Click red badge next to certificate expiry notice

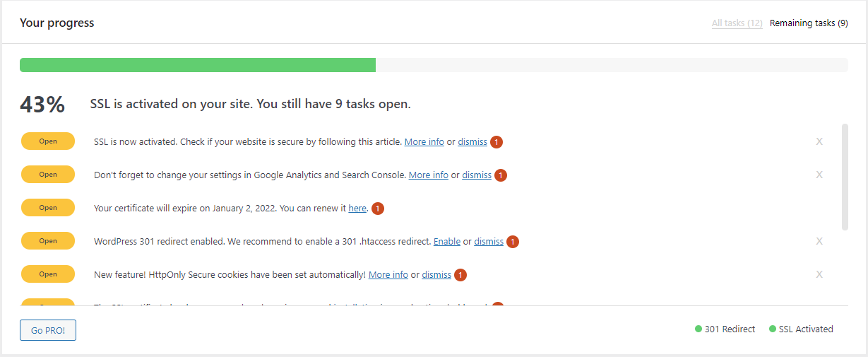pyautogui.click(x=377, y=209)
